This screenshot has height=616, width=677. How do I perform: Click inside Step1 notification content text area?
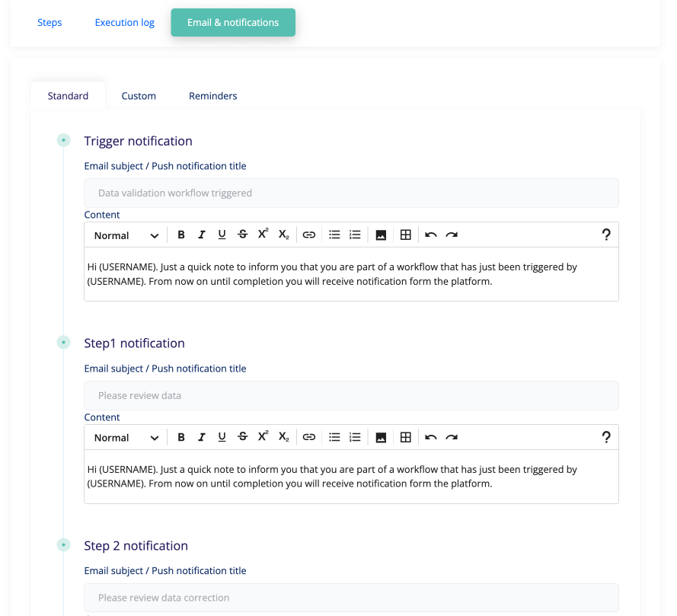[352, 477]
